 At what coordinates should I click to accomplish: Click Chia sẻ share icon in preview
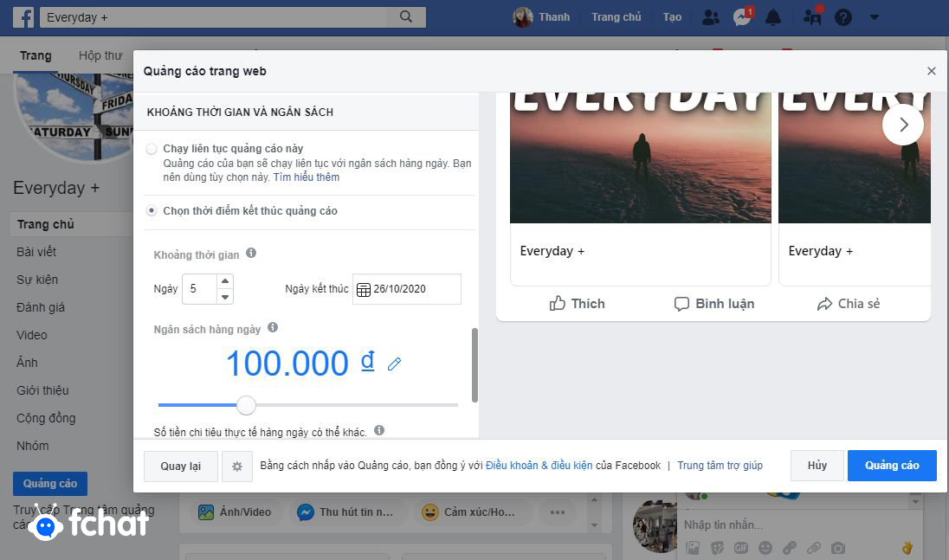click(824, 304)
